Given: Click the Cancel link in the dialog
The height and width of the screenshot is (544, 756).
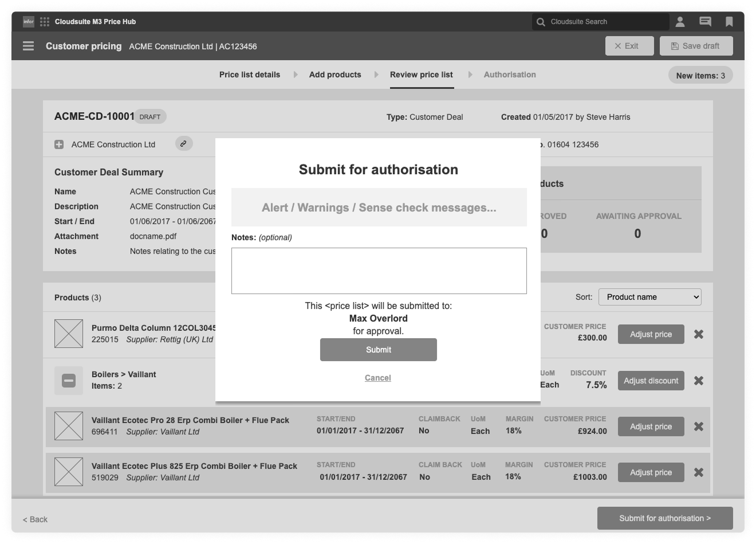Looking at the screenshot, I should pyautogui.click(x=378, y=378).
